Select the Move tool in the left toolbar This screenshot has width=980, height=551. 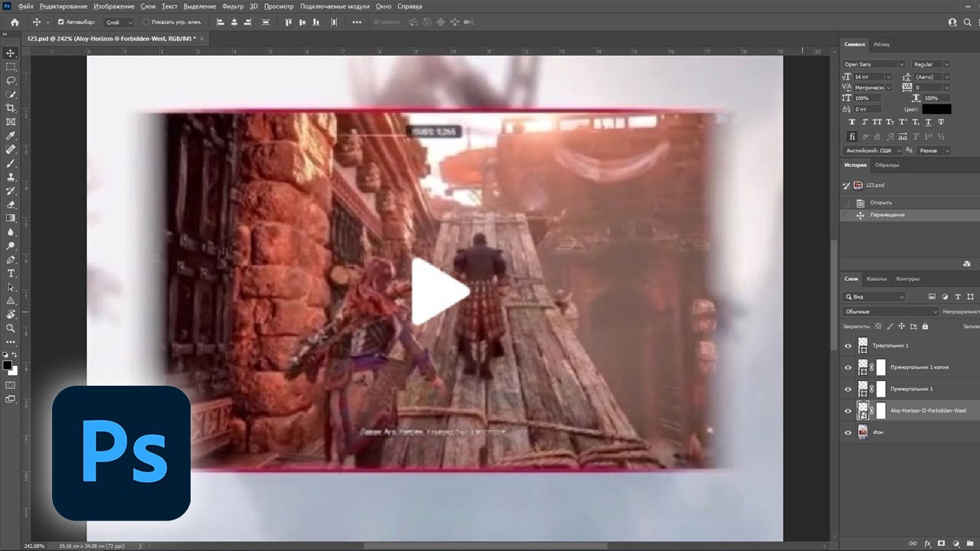pyautogui.click(x=11, y=53)
